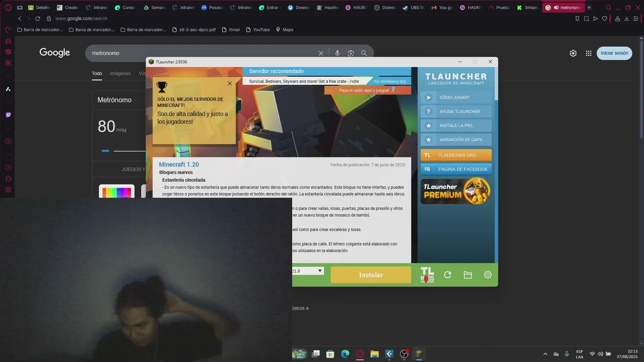Open the TLauncher game folder icon
This screenshot has height=362, width=644.
tap(468, 275)
